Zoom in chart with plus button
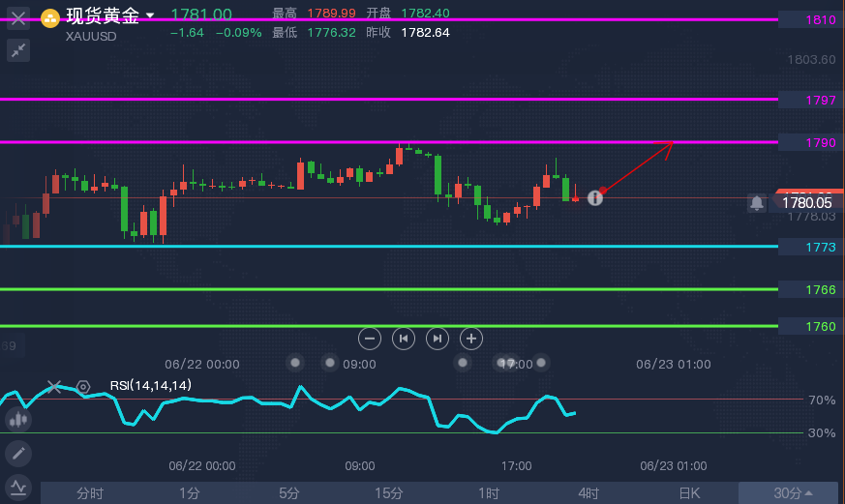Viewport: 845px width, 504px height. [471, 339]
